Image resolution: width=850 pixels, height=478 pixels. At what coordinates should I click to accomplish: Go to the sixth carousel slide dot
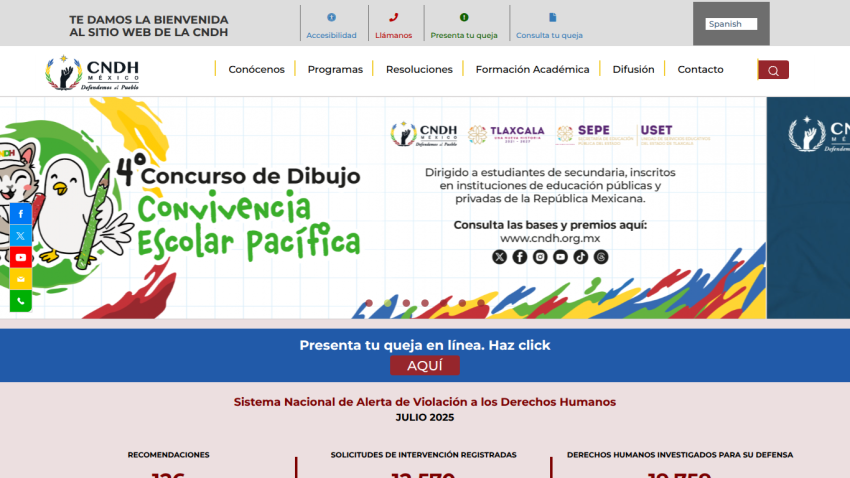(462, 303)
